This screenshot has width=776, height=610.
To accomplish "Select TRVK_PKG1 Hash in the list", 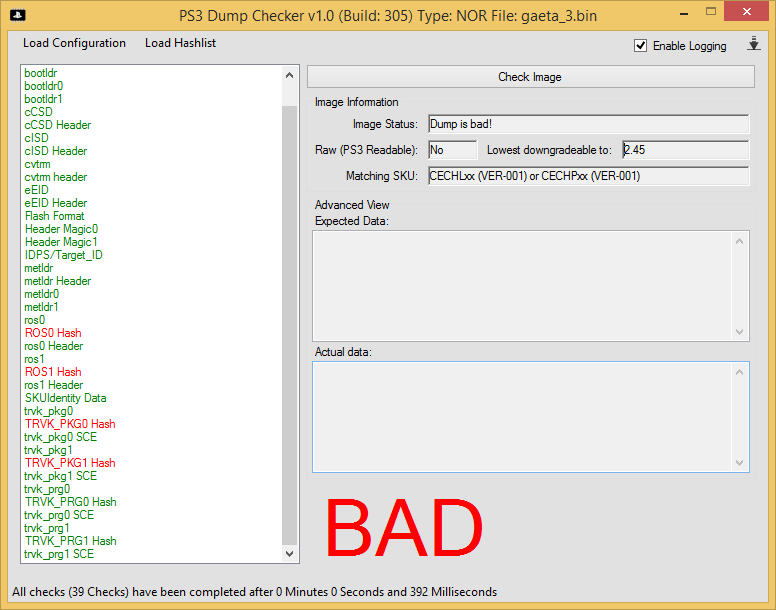I will point(70,463).
